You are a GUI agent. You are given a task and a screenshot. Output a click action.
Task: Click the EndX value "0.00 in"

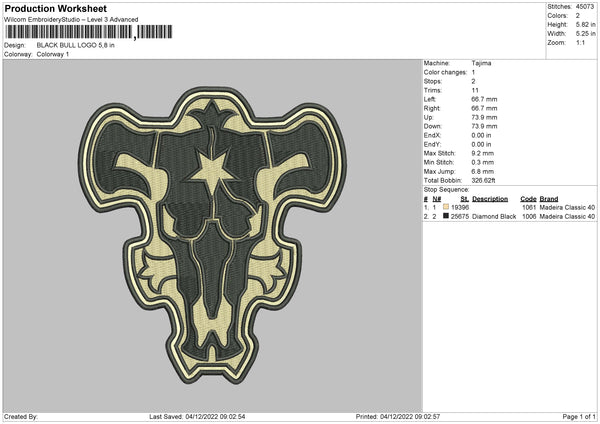pyautogui.click(x=481, y=135)
